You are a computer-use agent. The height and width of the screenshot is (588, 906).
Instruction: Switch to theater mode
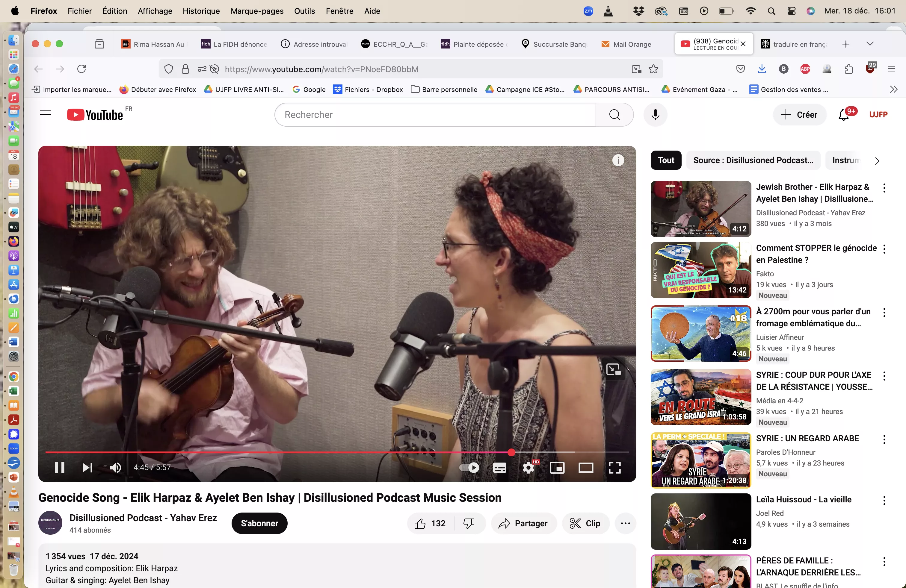[586, 467]
